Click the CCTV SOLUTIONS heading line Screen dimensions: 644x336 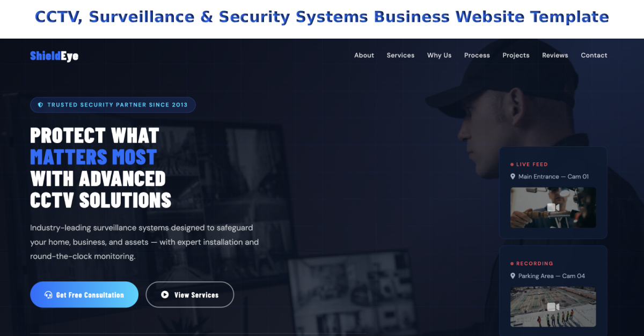coord(101,200)
